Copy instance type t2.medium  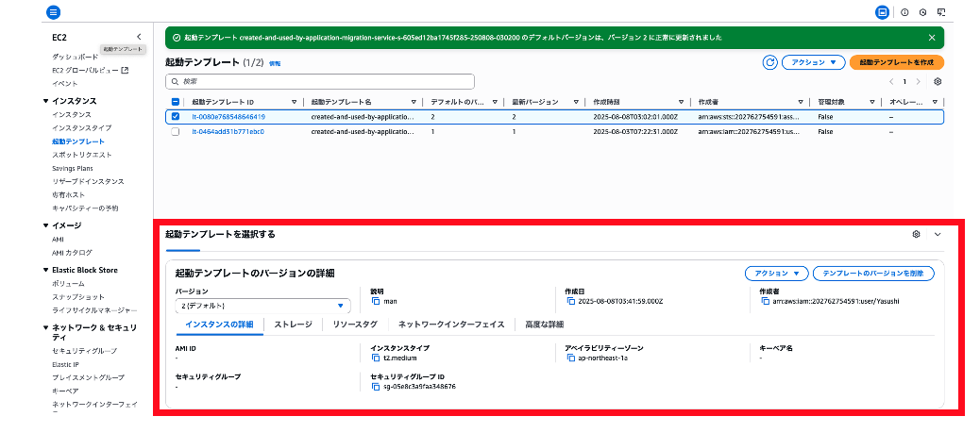click(376, 358)
